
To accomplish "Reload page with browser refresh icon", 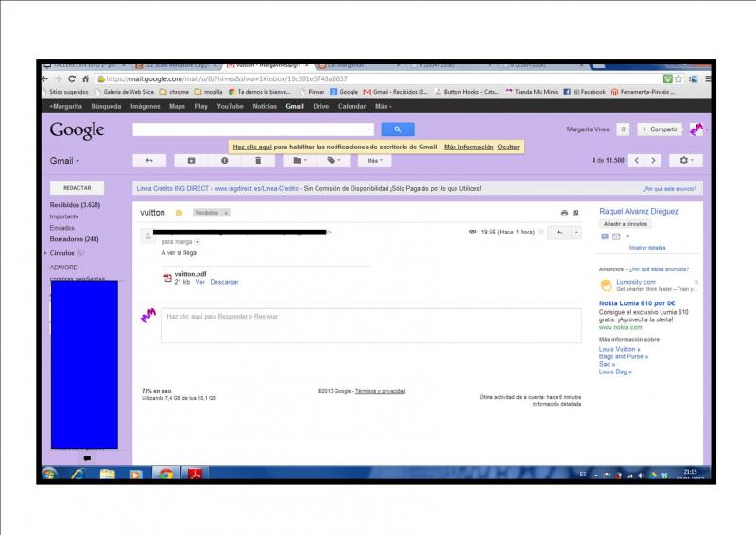I will [x=72, y=78].
